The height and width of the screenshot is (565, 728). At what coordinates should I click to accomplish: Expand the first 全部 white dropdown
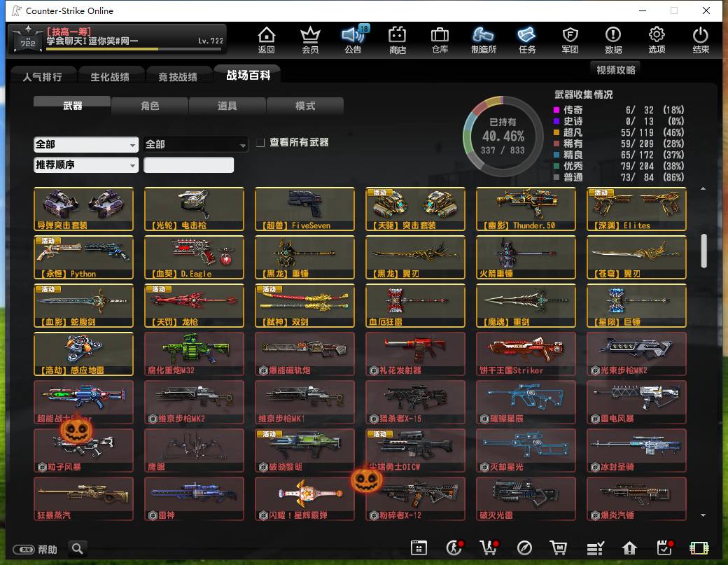pos(86,144)
